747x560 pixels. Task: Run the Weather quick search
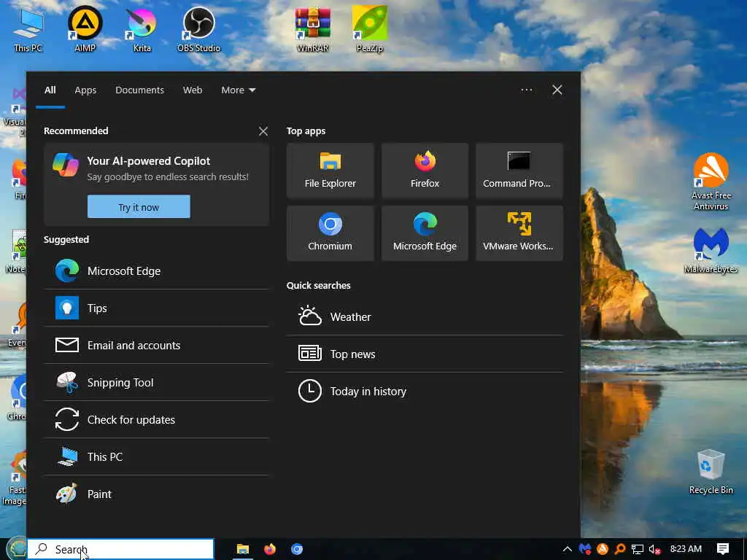coord(425,316)
